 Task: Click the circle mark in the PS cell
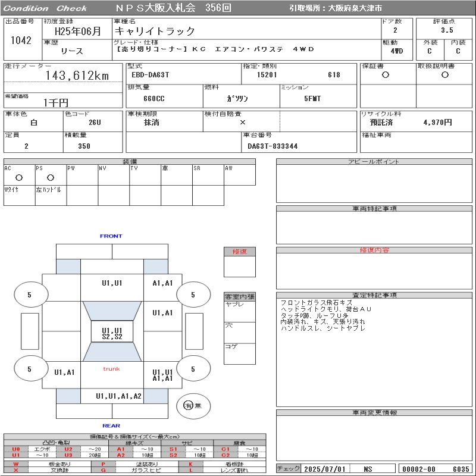pyautogui.click(x=51, y=177)
